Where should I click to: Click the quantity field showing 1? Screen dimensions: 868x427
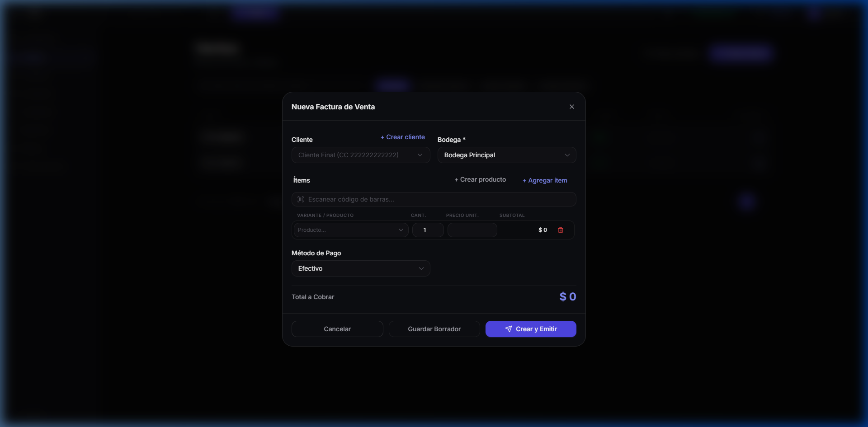click(428, 230)
